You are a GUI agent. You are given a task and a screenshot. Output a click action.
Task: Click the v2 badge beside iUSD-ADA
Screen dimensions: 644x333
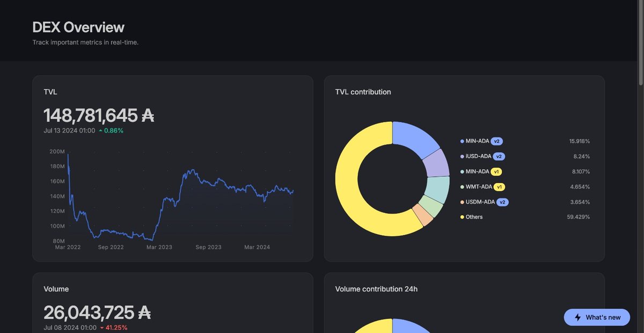[x=499, y=156]
